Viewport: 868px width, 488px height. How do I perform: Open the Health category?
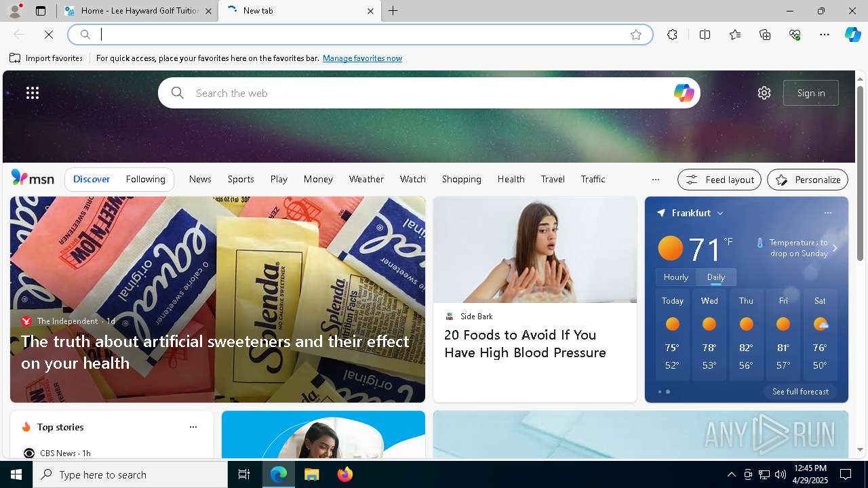[511, 179]
